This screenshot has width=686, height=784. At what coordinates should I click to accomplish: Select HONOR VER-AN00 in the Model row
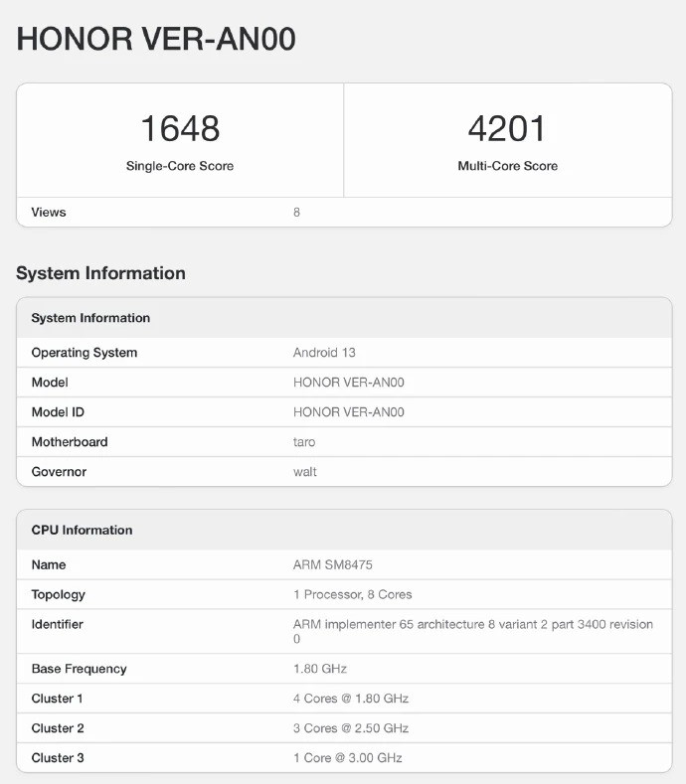coord(349,383)
